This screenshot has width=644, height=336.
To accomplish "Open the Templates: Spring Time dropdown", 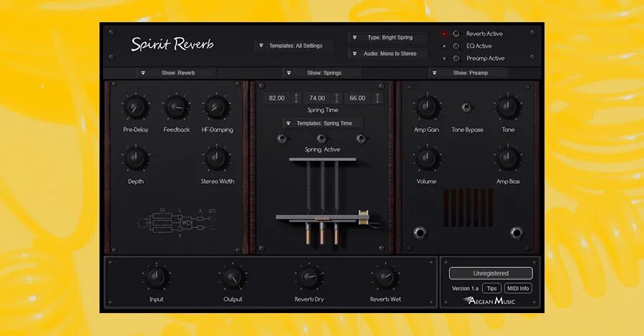I will pyautogui.click(x=323, y=123).
